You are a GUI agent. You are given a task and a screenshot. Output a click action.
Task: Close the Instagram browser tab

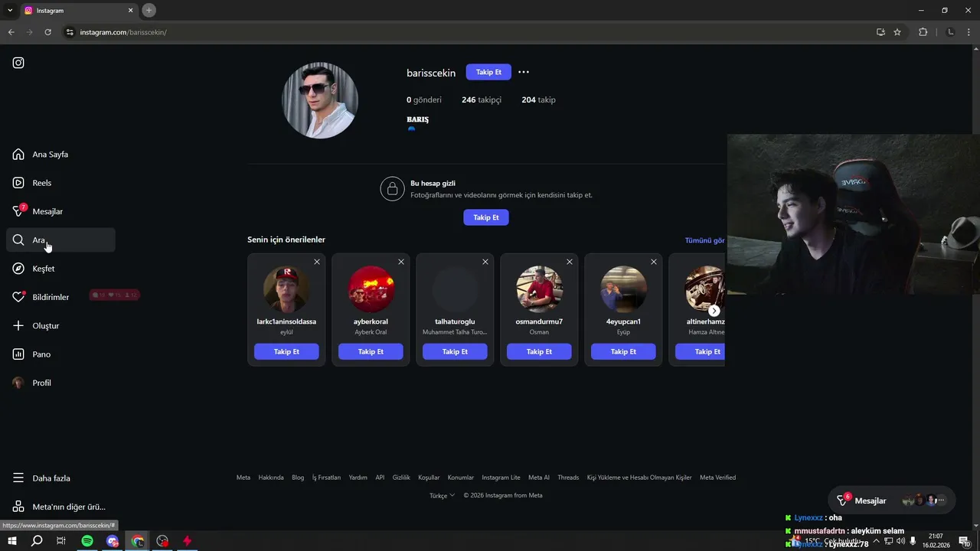[131, 11]
